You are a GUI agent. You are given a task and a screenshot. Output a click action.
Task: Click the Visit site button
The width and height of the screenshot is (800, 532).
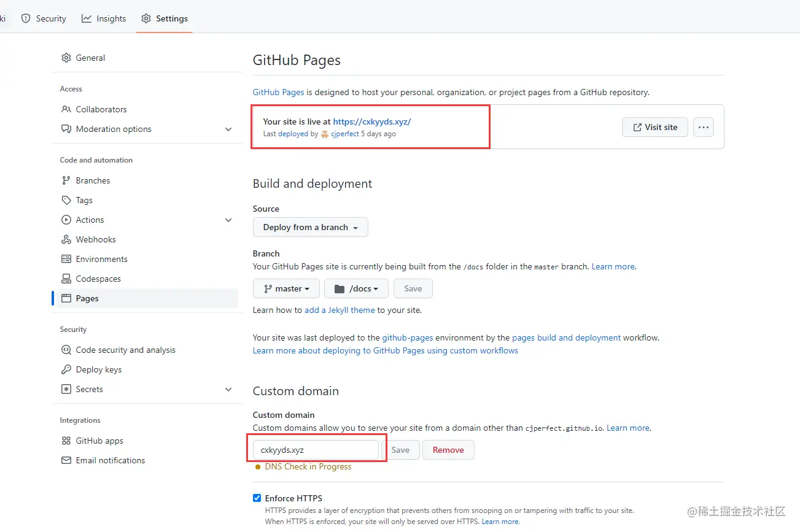click(x=655, y=127)
